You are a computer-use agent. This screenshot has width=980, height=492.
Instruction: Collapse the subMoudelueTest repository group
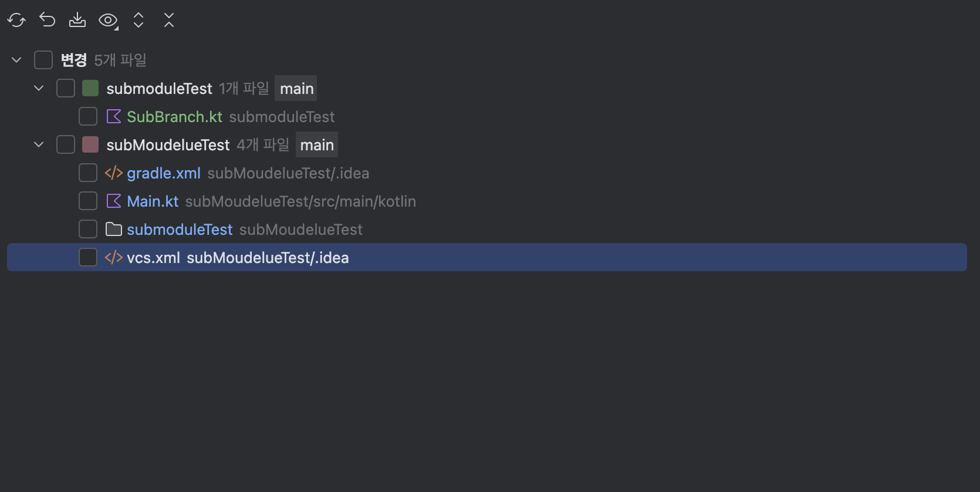[39, 144]
